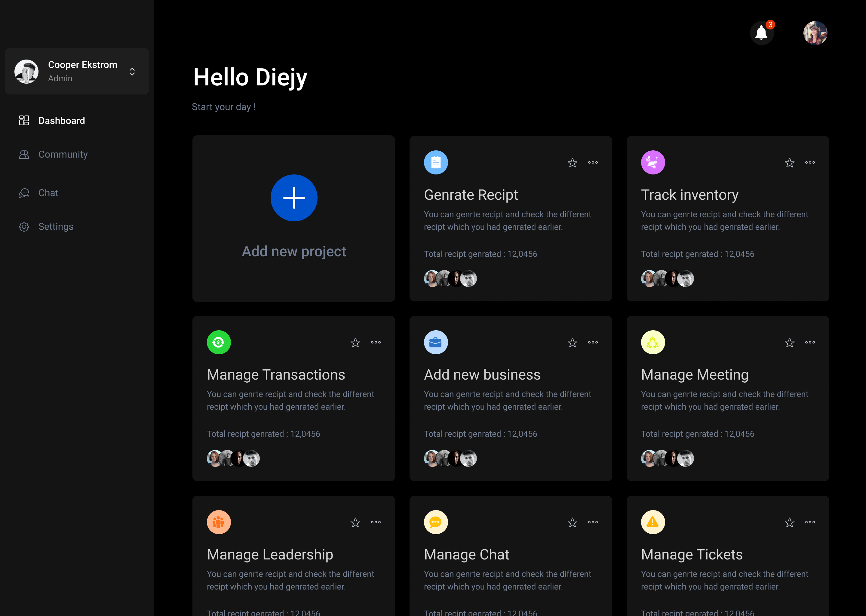Click the orange Manage Leadership icon
866x616 pixels.
click(x=219, y=522)
